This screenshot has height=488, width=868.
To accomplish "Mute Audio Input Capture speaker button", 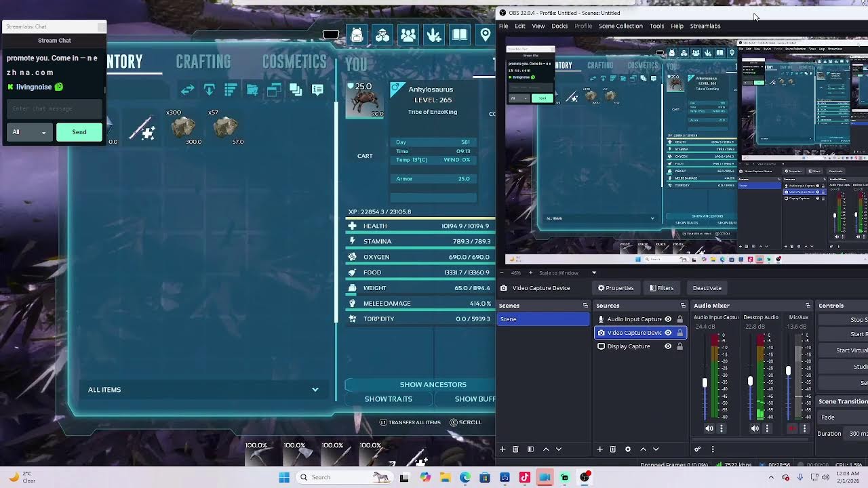I will coord(709,428).
